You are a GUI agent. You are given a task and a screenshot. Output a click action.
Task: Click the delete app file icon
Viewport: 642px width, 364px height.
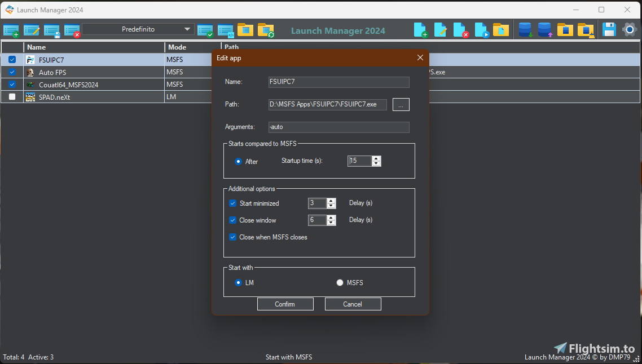coord(460,30)
